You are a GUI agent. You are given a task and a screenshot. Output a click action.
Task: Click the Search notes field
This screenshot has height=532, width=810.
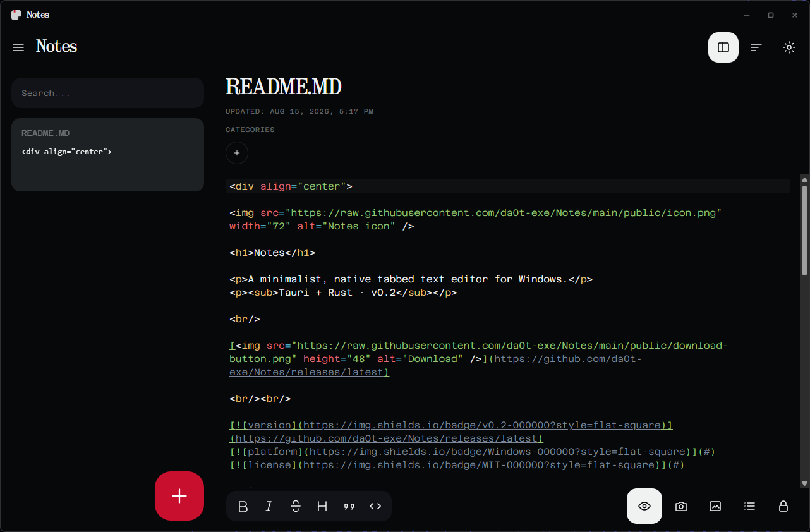(107, 93)
